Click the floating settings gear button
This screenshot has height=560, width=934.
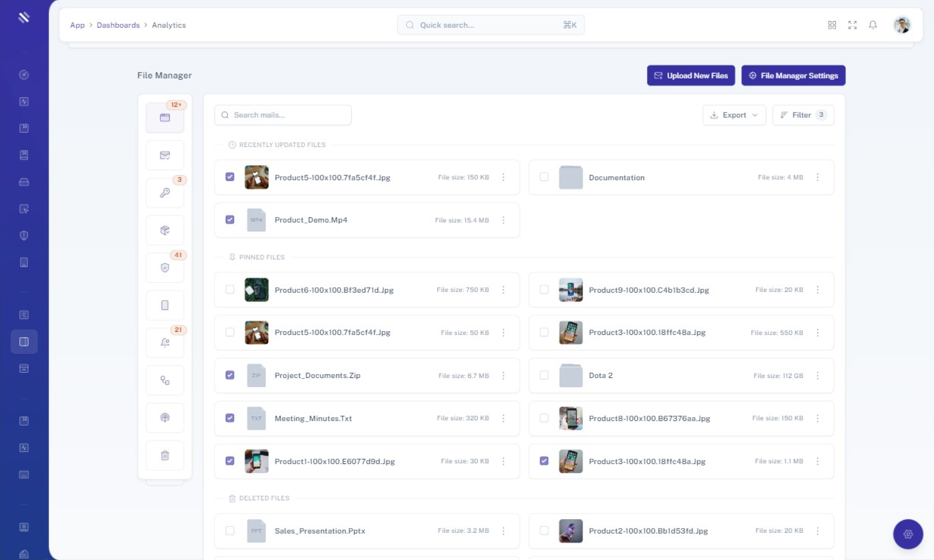(x=908, y=534)
